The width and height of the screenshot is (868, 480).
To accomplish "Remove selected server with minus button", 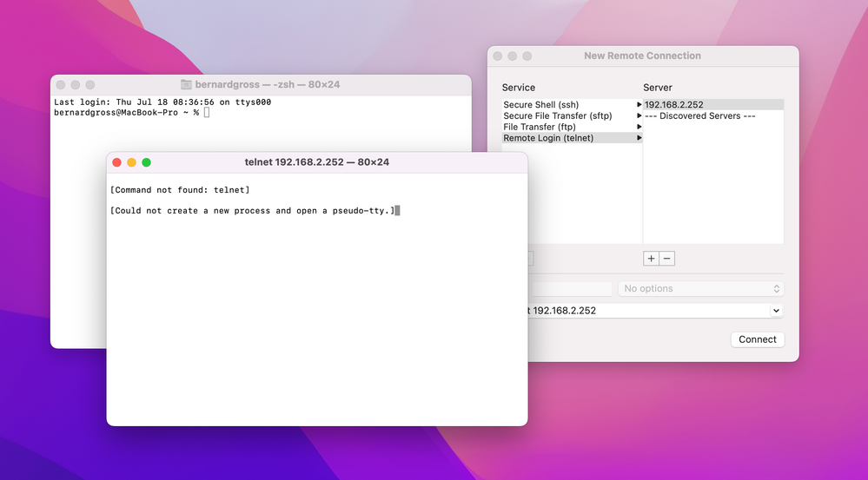I will (x=666, y=259).
